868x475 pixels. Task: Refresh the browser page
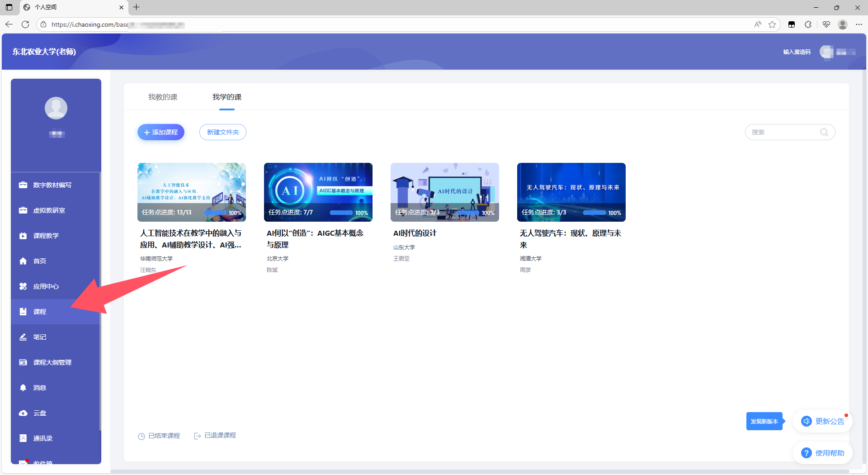tap(25, 24)
